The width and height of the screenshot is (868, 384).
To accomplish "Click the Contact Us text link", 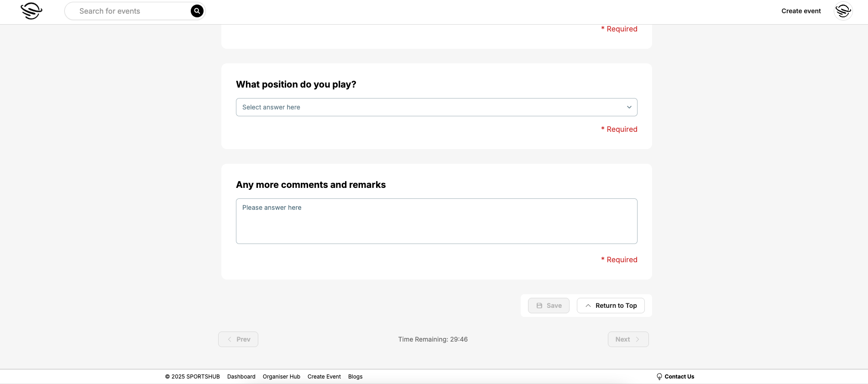I will pyautogui.click(x=679, y=377).
